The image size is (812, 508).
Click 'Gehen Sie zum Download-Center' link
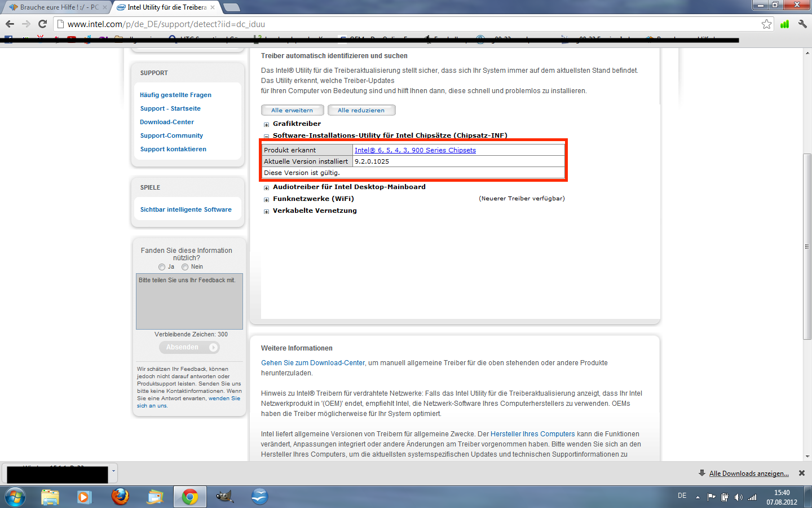[313, 363]
